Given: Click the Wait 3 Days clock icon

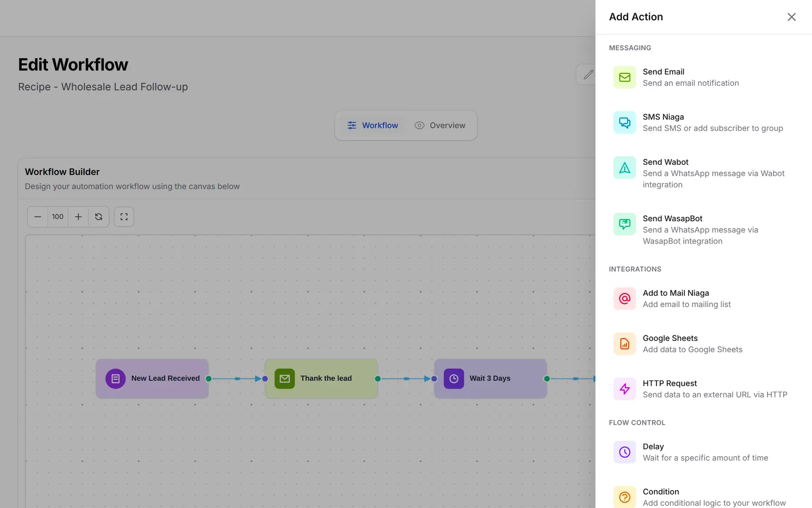Looking at the screenshot, I should [454, 379].
